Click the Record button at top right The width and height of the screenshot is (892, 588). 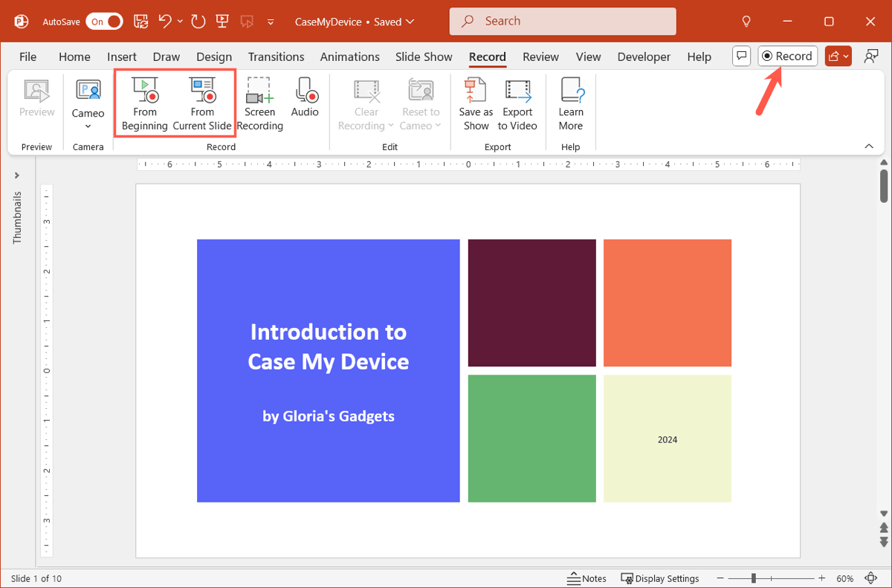pos(788,56)
